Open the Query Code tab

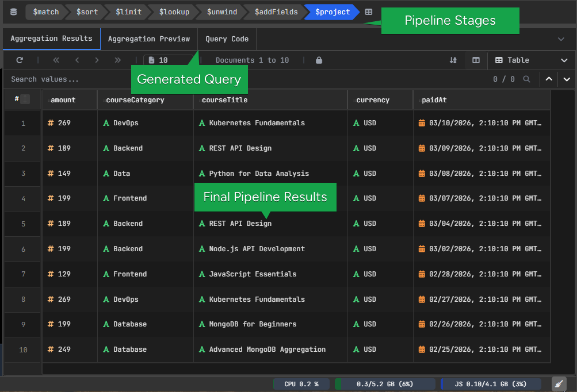[x=227, y=39]
